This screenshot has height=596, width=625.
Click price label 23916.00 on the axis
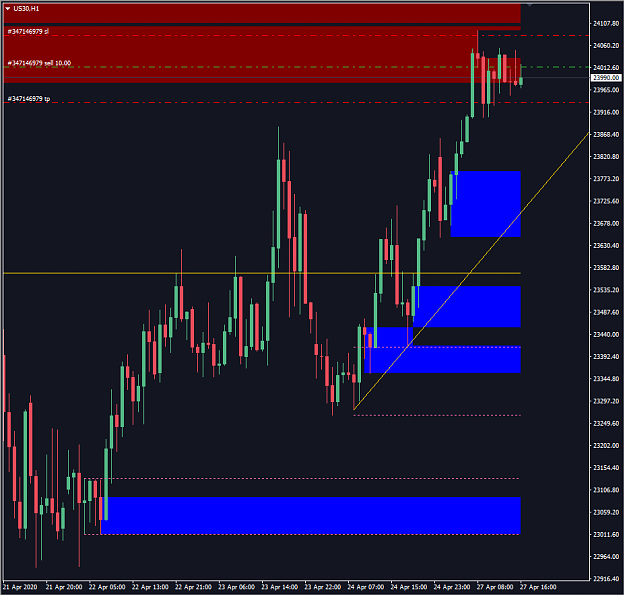click(606, 112)
